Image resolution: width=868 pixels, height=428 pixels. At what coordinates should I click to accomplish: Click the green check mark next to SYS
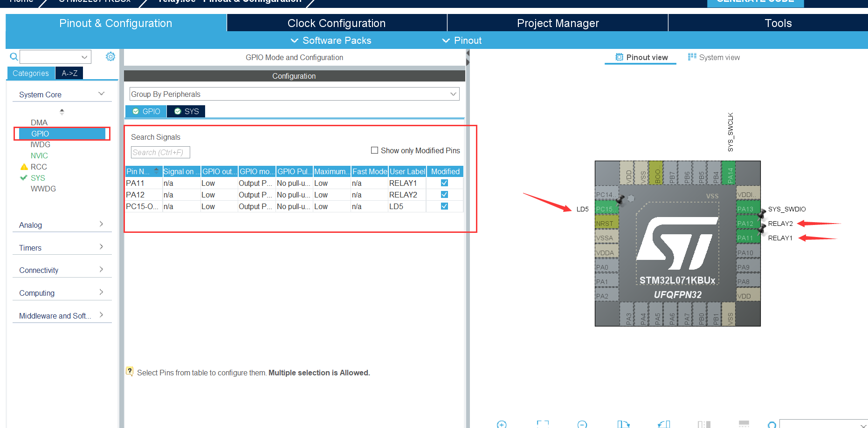click(x=24, y=177)
